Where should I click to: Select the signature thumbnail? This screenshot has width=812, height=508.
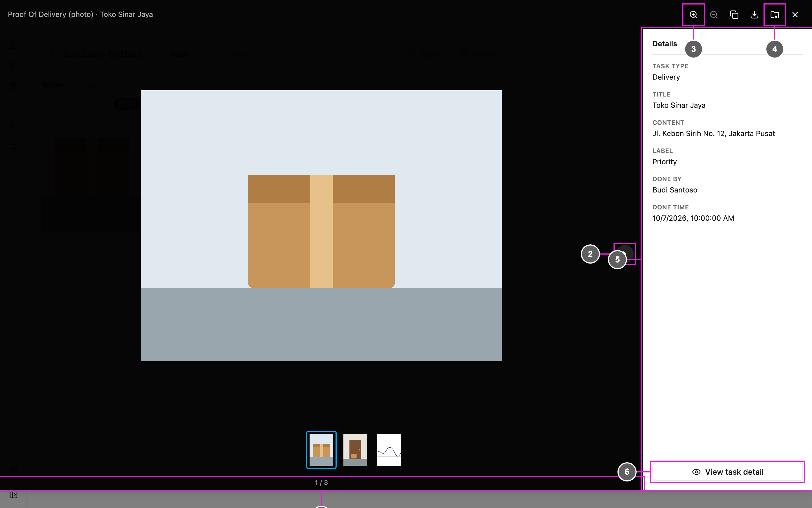[389, 450]
